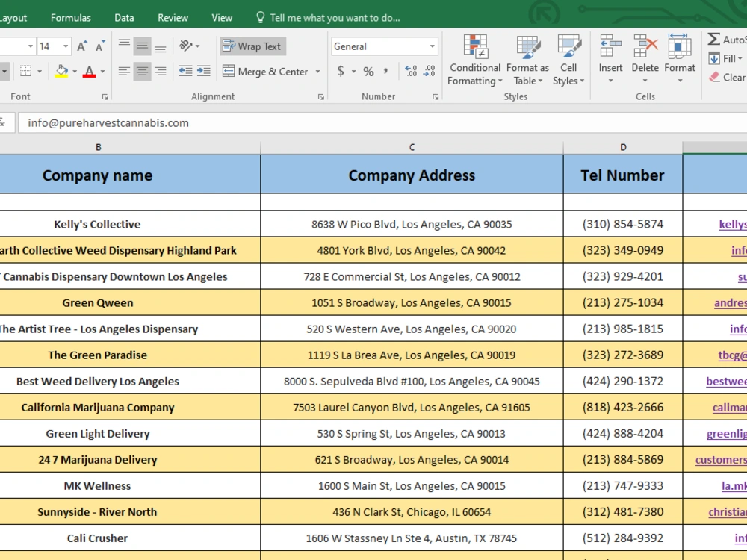Click the Increase Decimal icon
This screenshot has width=747, height=560.
pyautogui.click(x=411, y=72)
